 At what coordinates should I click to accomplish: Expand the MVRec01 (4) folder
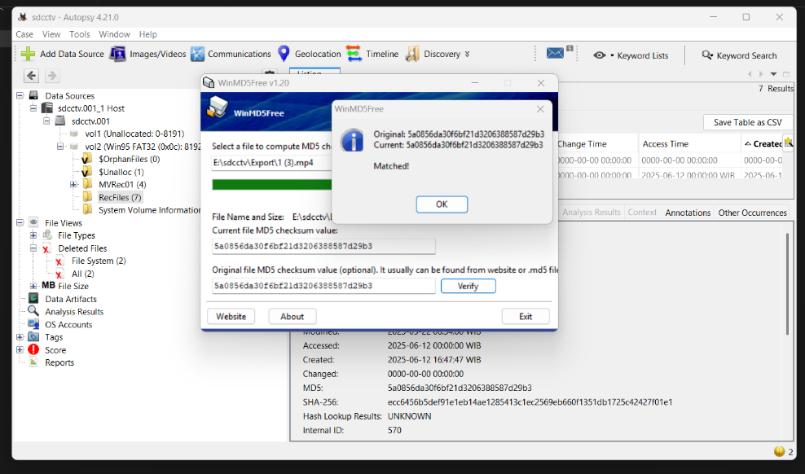(74, 185)
